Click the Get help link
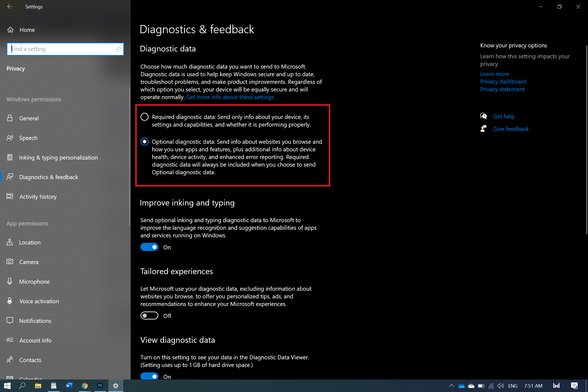The image size is (588, 392). point(504,117)
